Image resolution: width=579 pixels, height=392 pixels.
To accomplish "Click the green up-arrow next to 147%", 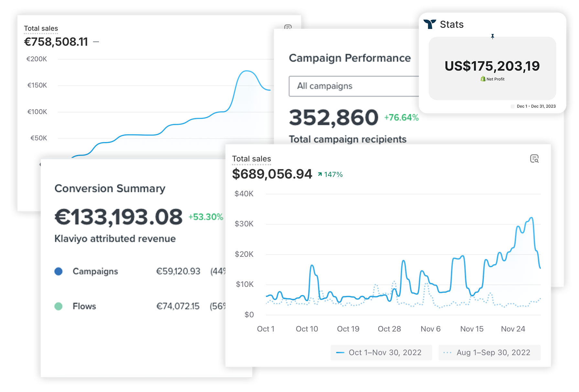I will 320,174.
